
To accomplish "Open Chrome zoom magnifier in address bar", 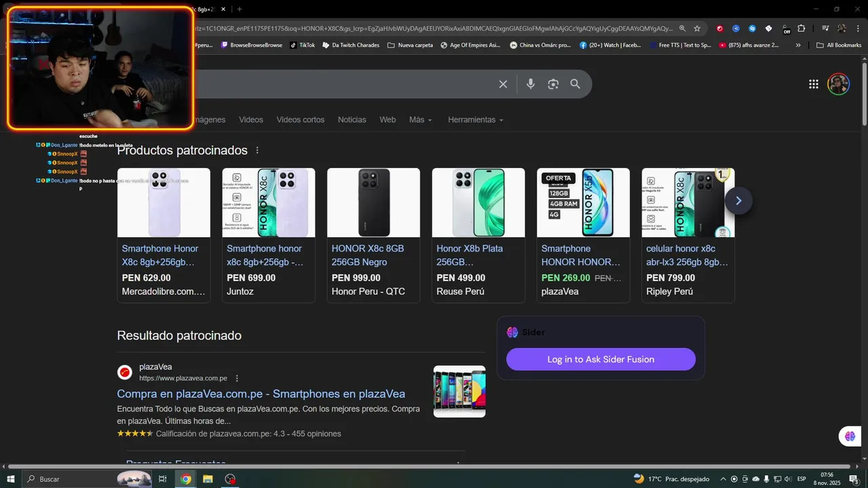I will click(682, 28).
